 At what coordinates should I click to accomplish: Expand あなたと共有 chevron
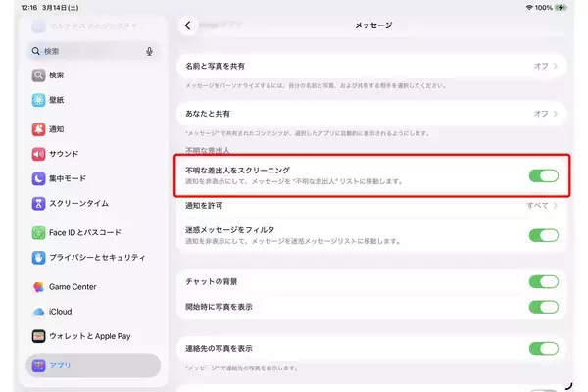pos(556,114)
